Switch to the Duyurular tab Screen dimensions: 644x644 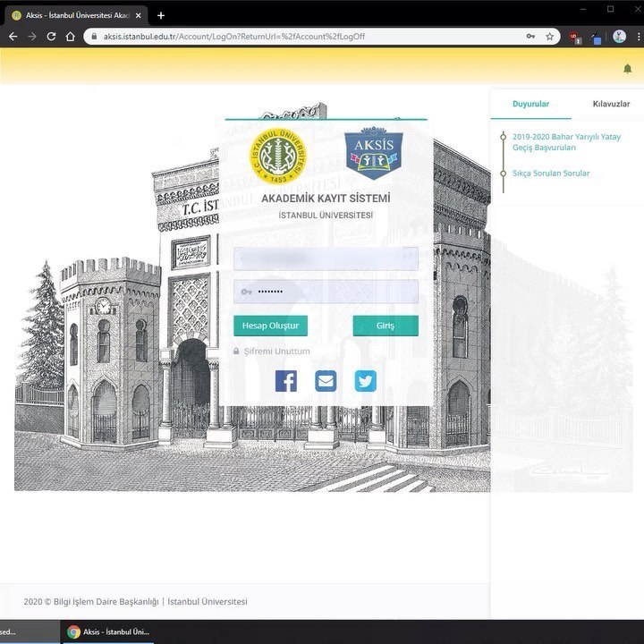pyautogui.click(x=530, y=104)
